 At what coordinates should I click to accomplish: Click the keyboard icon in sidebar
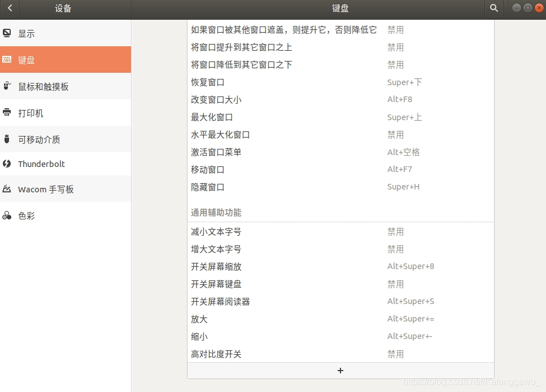point(7,59)
